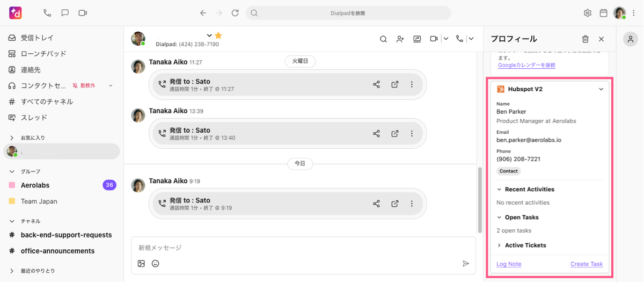The image size is (644, 282).
Task: Open more options for 9:19 call
Action: coord(412,204)
